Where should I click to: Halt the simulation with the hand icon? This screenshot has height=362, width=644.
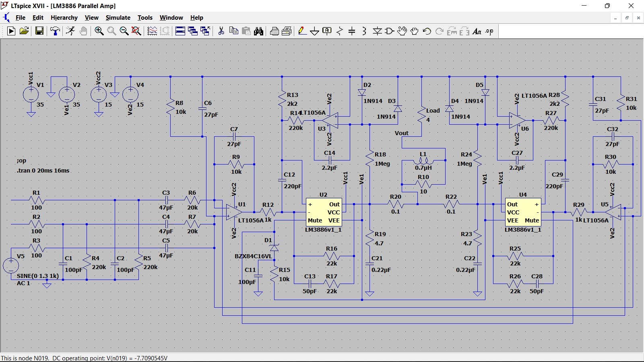point(83,31)
